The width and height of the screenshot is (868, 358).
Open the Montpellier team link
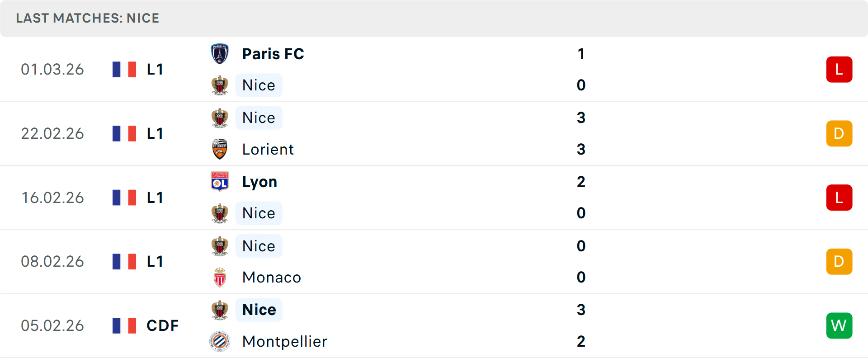(x=284, y=341)
